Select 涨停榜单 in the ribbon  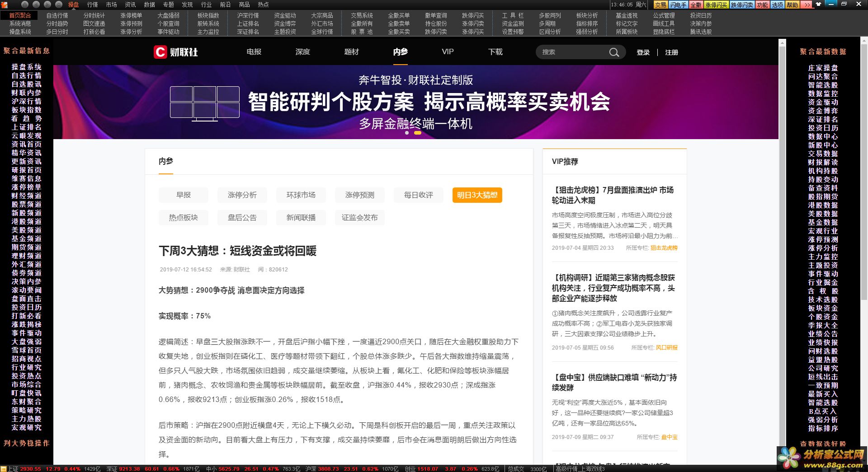click(x=131, y=15)
